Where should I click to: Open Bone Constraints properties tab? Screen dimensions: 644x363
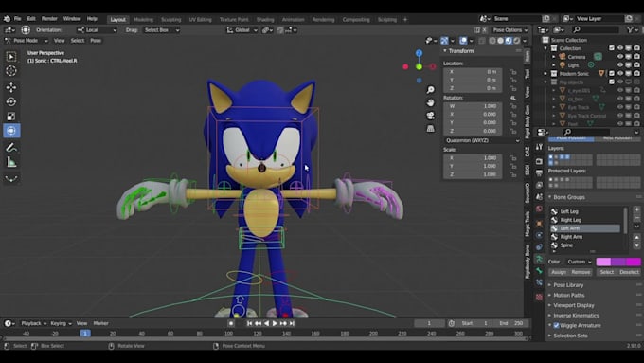539,282
